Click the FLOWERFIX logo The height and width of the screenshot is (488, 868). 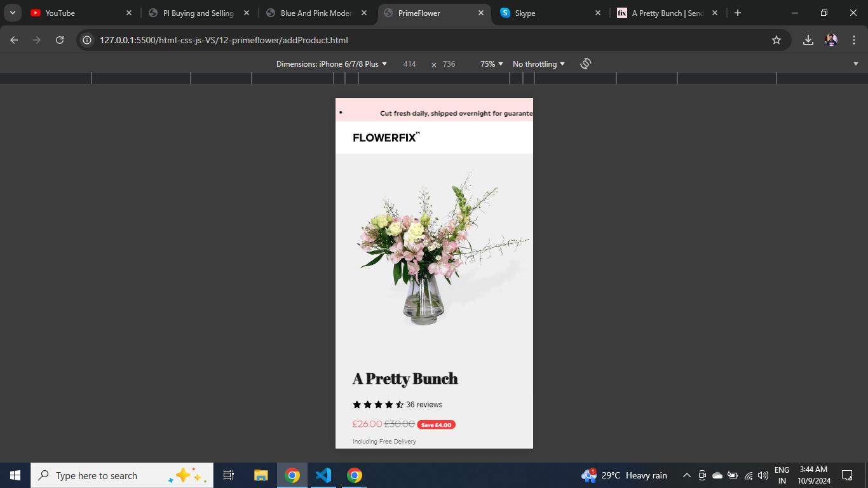click(386, 137)
